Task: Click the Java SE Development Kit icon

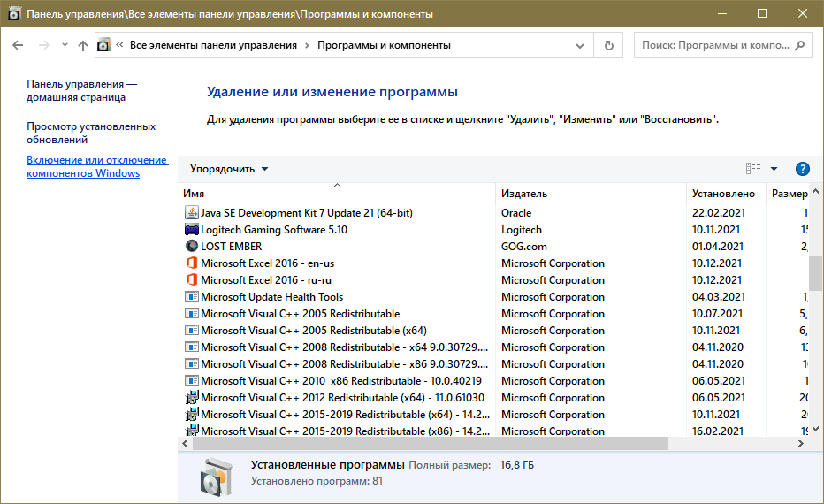Action: [192, 213]
